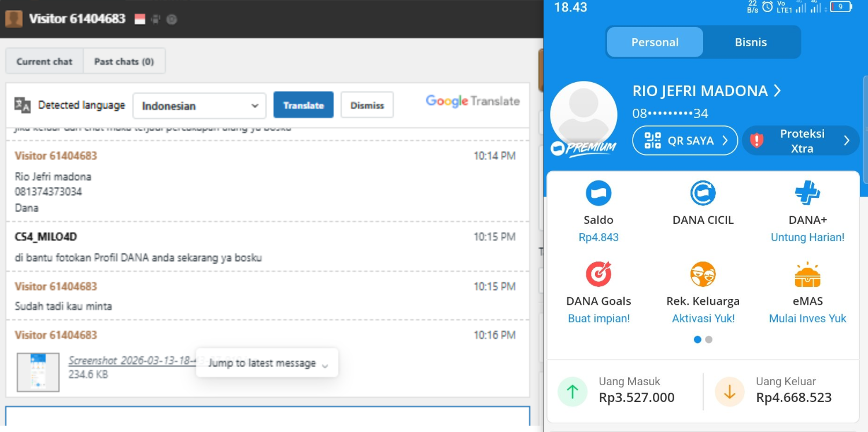Image resolution: width=868 pixels, height=432 pixels.
Task: Click the device icon next to the flag
Action: pyautogui.click(x=155, y=19)
